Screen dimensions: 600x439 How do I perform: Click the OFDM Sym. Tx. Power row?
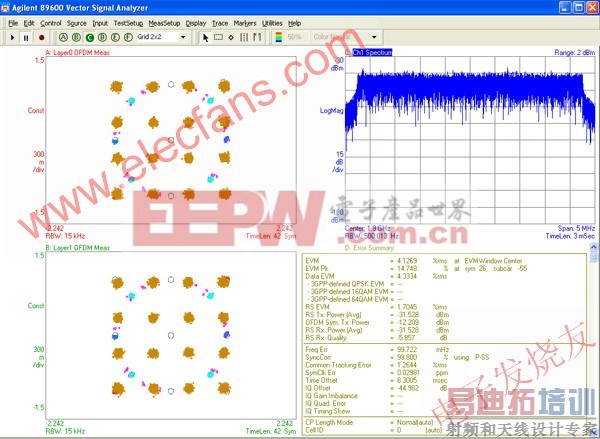377,322
